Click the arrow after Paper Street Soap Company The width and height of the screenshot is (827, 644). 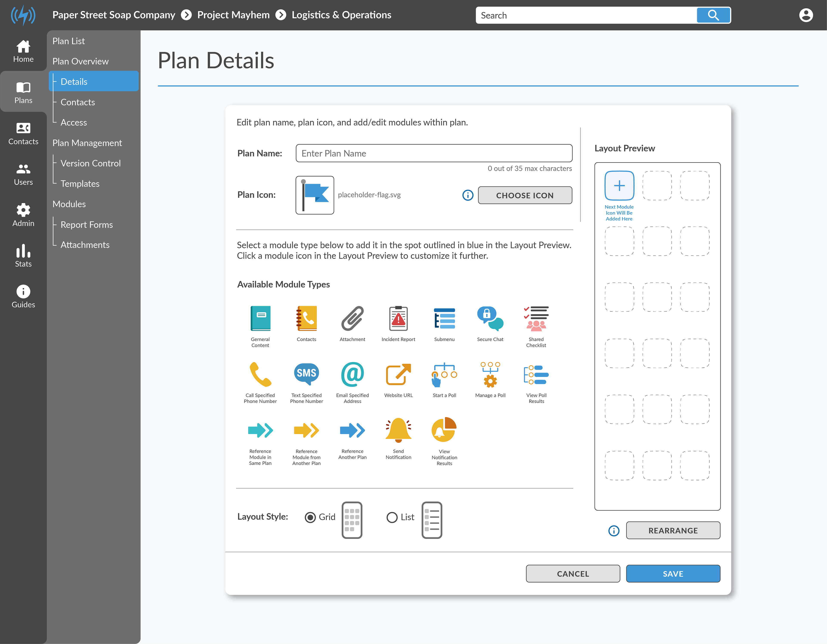click(186, 15)
